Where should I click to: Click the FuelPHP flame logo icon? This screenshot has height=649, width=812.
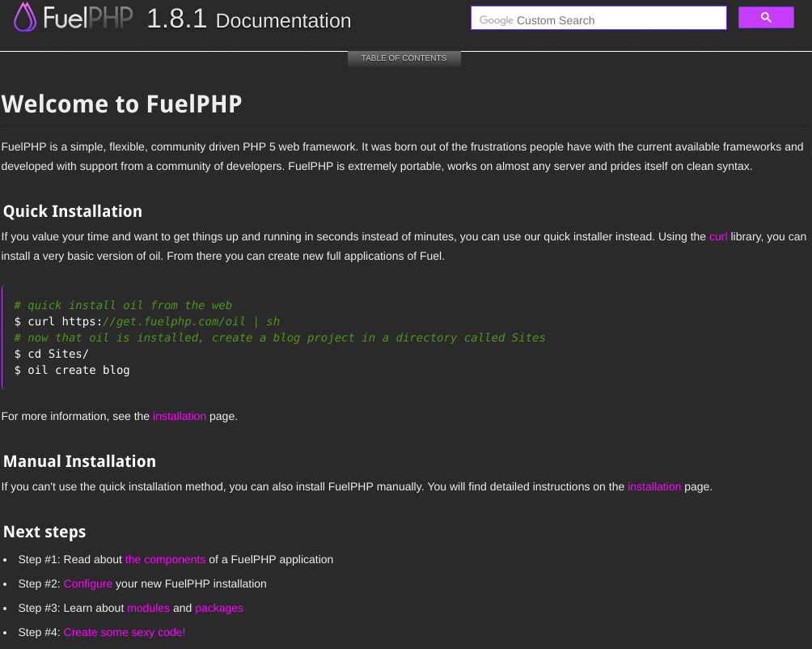pos(25,18)
